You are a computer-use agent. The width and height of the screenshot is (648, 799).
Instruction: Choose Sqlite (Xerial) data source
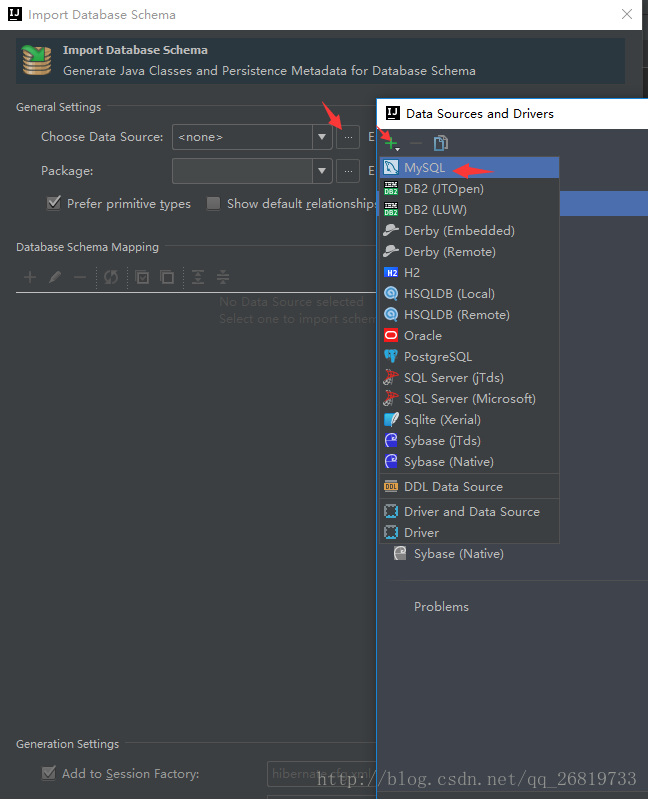[x=469, y=419]
